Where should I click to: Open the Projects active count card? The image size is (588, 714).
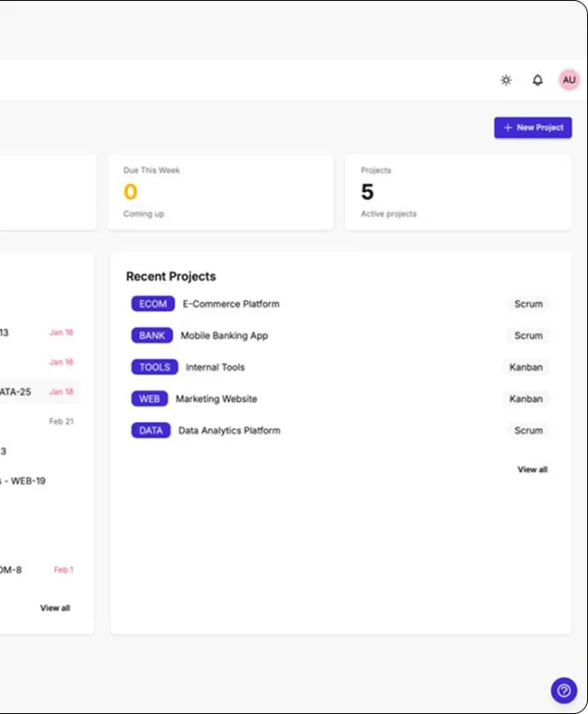pyautogui.click(x=457, y=192)
